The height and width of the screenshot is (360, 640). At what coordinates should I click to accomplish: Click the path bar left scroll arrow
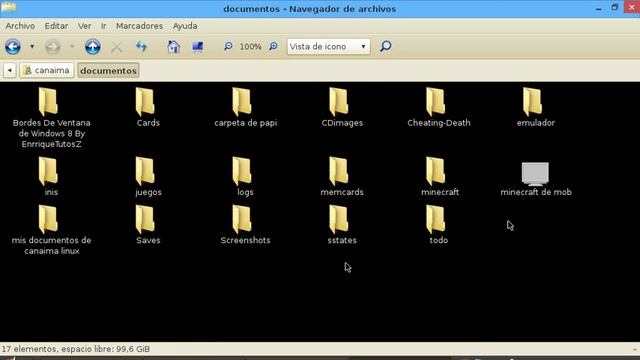[9, 70]
